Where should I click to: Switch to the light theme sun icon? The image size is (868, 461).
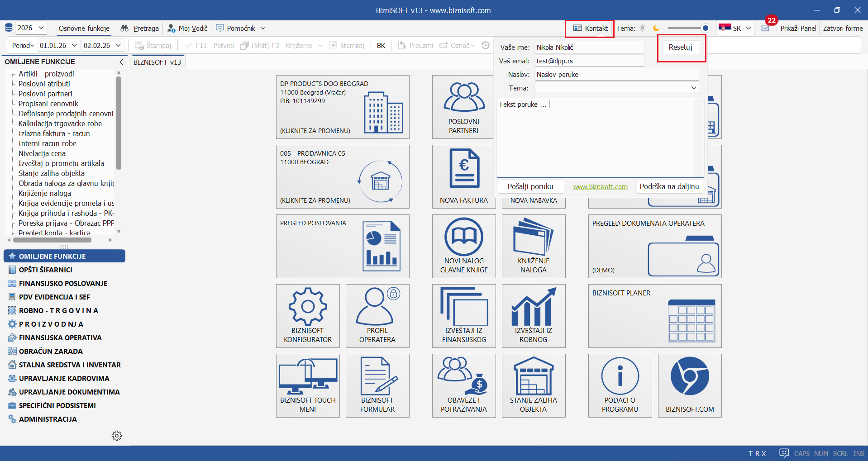coord(643,28)
